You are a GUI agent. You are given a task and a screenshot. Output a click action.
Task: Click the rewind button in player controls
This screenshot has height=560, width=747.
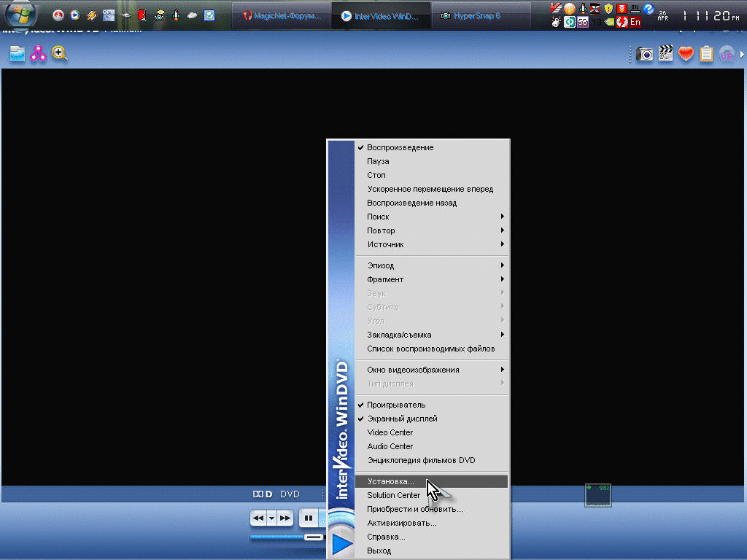(258, 518)
